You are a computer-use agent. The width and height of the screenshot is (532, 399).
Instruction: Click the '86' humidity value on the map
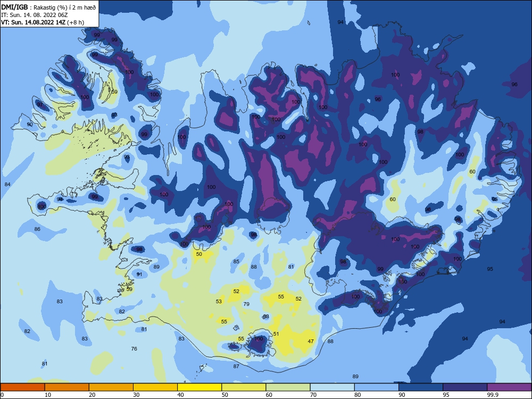pos(37,229)
